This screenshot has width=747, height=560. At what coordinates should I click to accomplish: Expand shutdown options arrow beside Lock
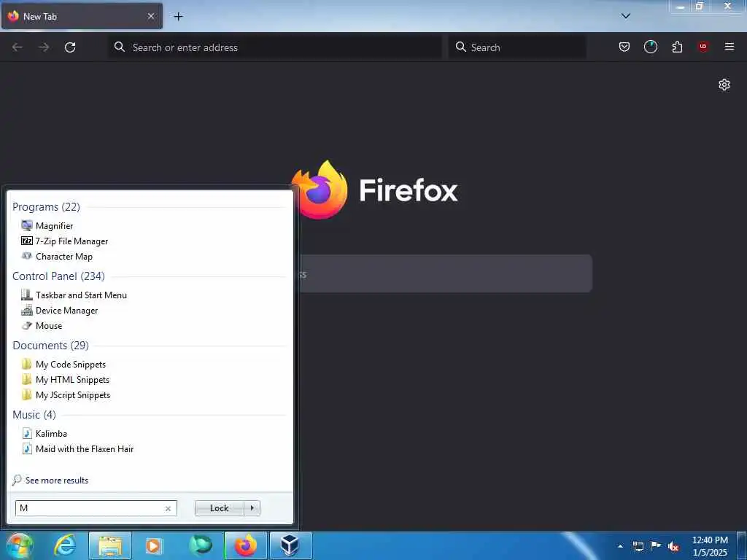(252, 508)
